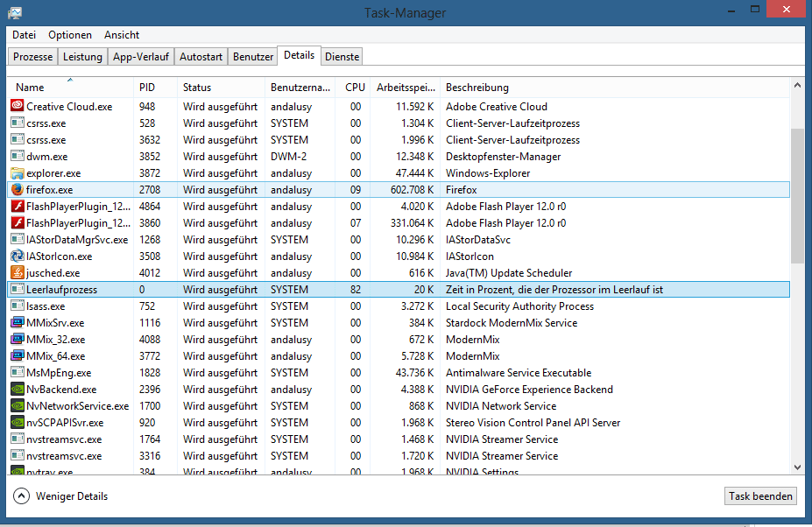Click the Local Security Authority Process description
812x527 pixels.
point(519,306)
